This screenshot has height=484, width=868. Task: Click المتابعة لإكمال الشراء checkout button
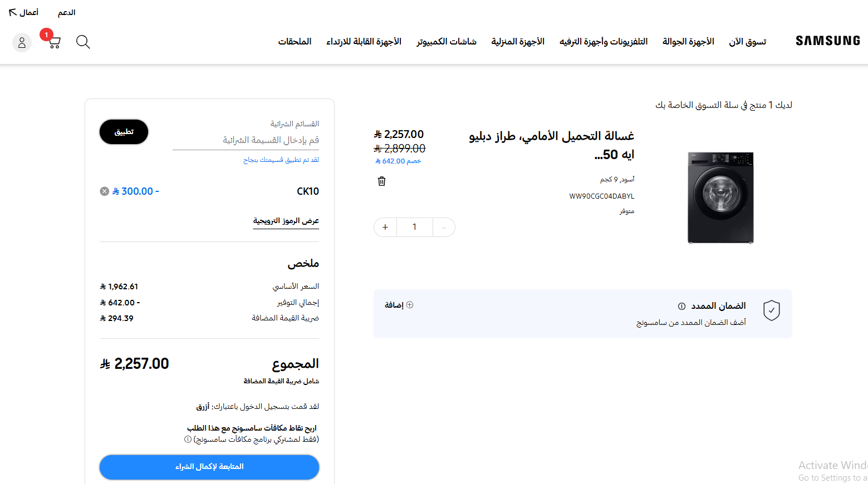[x=209, y=467]
